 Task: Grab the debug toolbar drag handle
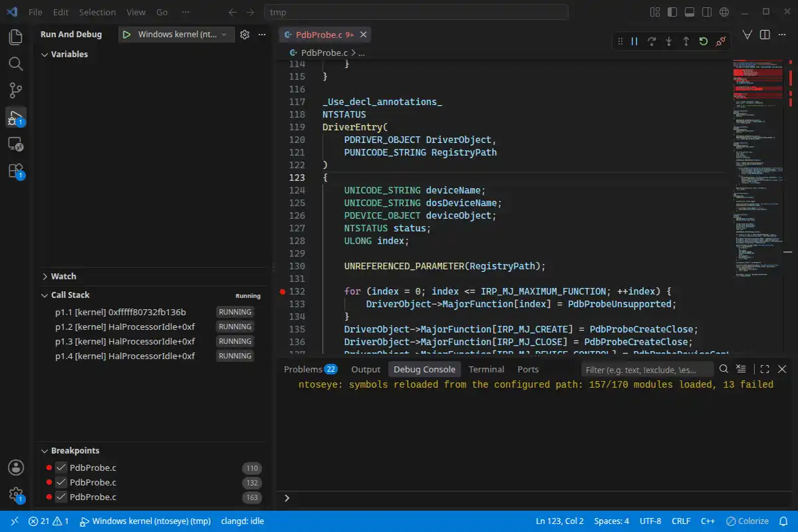pos(620,41)
